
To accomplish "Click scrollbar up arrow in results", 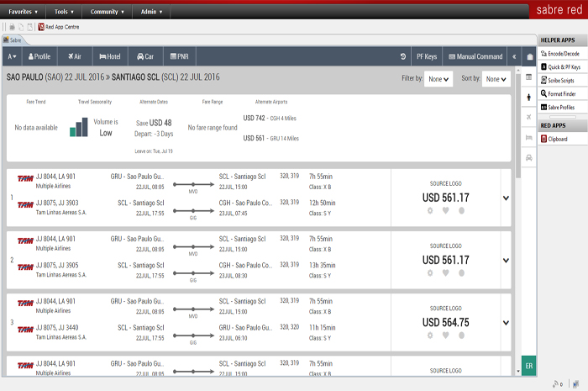I will [x=518, y=70].
